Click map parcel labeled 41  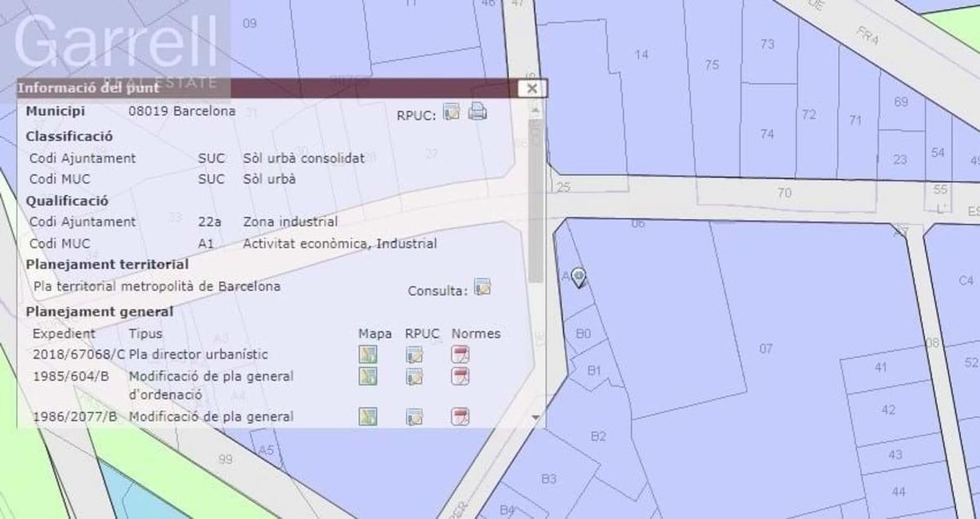pyautogui.click(x=880, y=368)
